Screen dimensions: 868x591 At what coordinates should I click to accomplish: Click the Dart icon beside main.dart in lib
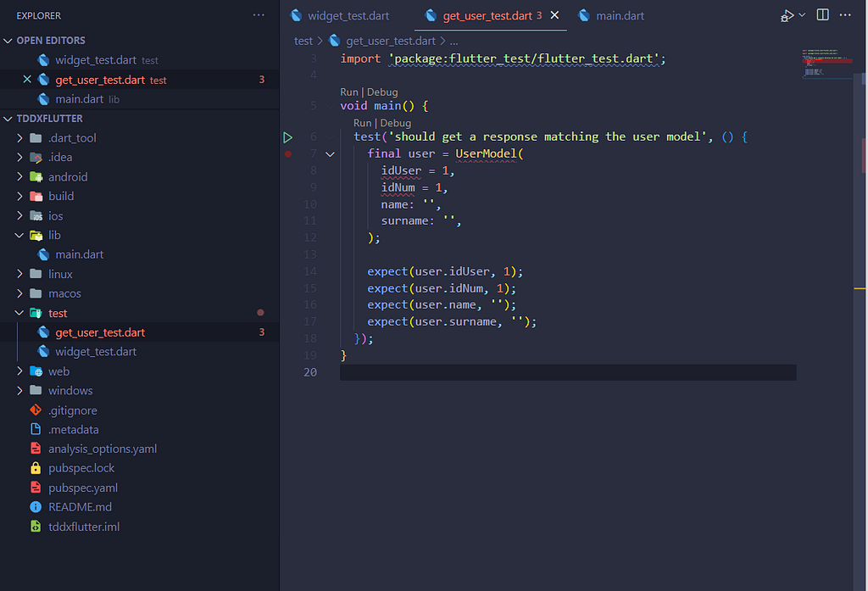[x=44, y=254]
